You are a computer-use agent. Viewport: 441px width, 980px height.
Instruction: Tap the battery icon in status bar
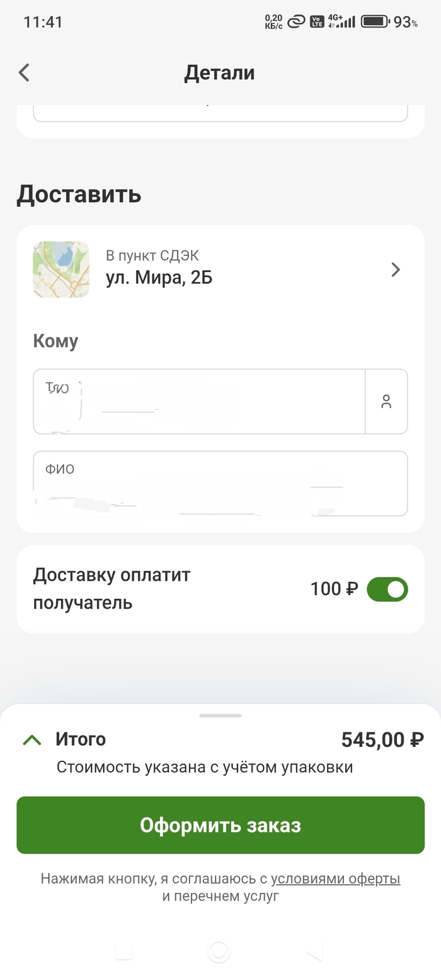point(374,21)
